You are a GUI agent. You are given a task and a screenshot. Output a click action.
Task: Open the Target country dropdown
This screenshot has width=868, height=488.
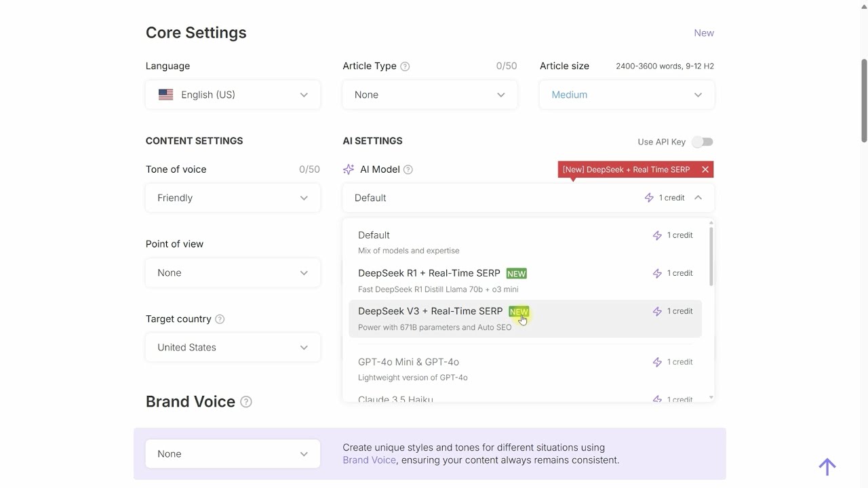click(233, 347)
